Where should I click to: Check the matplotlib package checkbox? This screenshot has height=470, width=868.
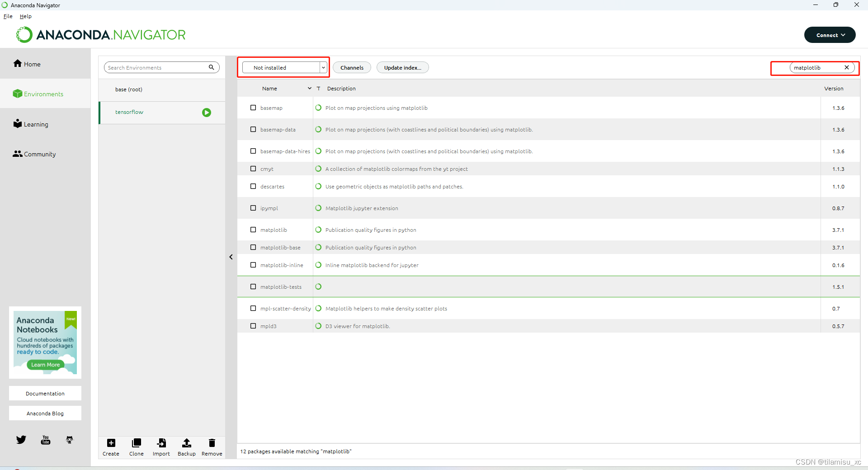coord(253,230)
